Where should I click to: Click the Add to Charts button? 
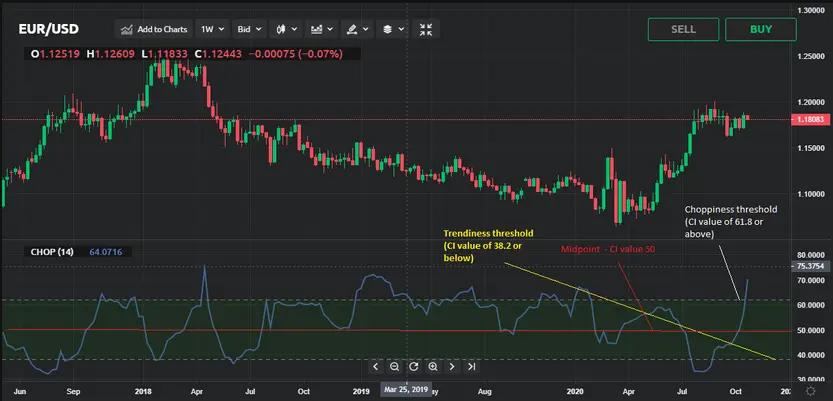point(155,30)
